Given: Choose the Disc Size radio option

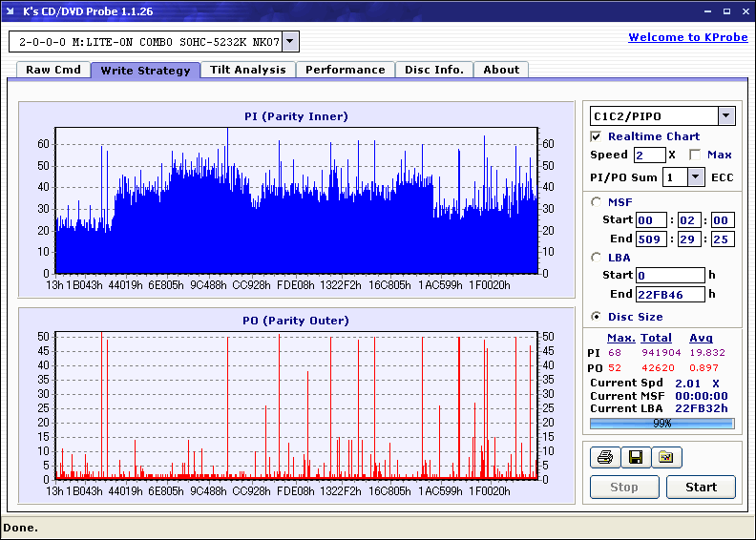Looking at the screenshot, I should 597,317.
